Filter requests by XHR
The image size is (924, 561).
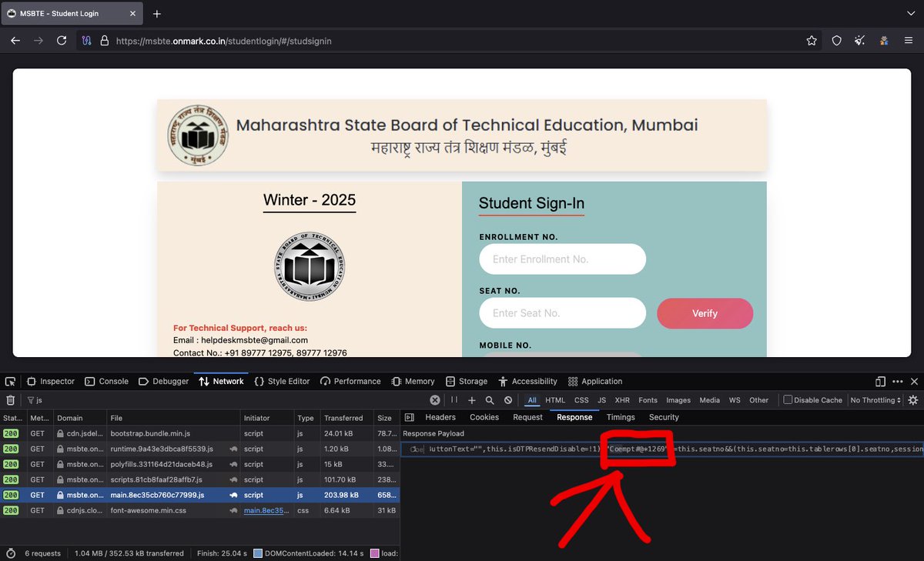coord(622,400)
